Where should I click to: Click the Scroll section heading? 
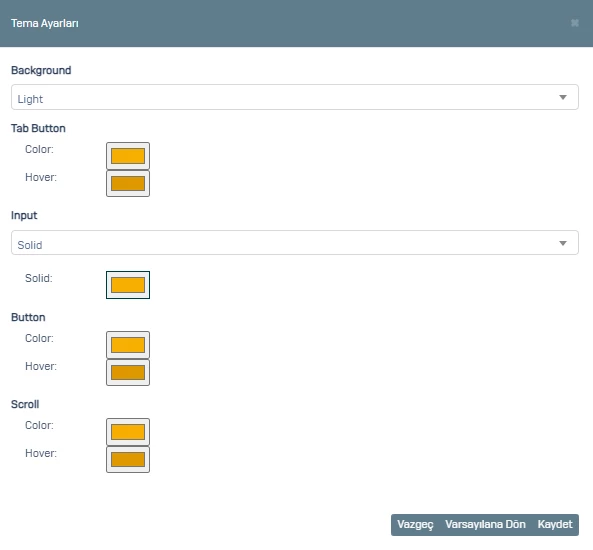[25, 404]
